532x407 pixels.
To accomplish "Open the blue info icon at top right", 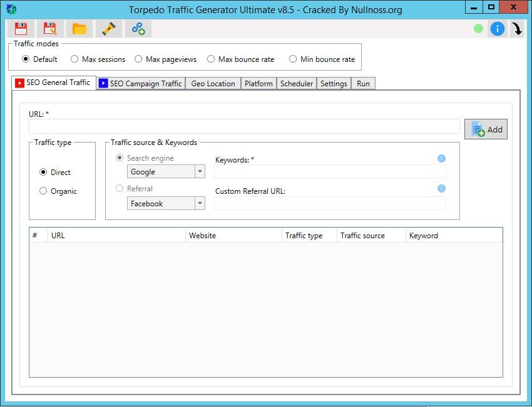I will (x=497, y=29).
